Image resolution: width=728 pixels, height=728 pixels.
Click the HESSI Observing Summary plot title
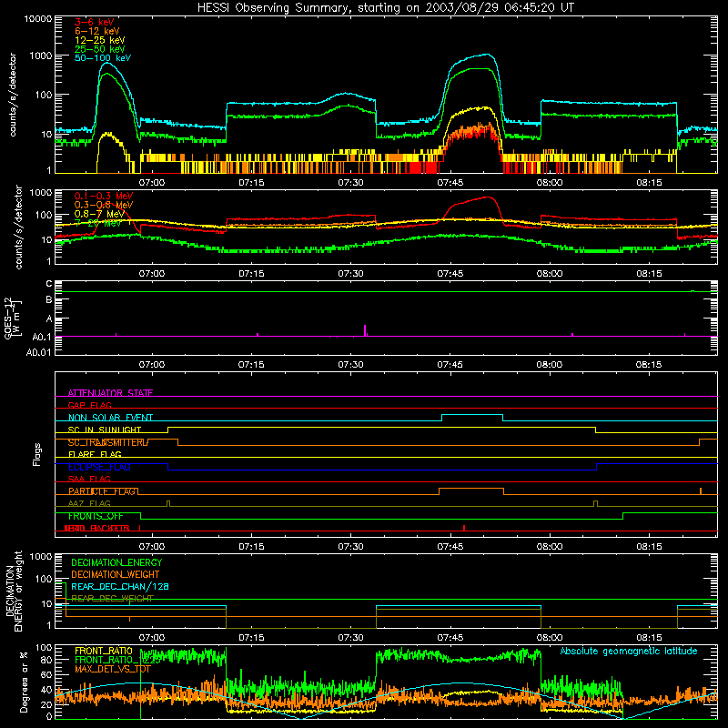pyautogui.click(x=385, y=7)
